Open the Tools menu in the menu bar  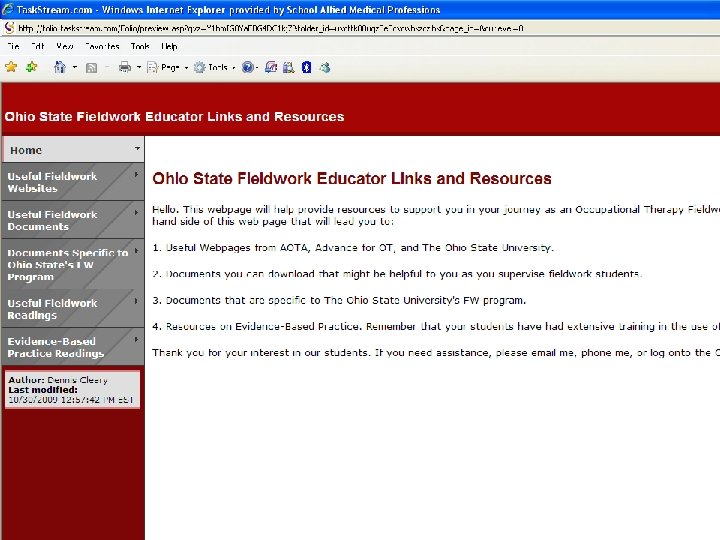(140, 46)
